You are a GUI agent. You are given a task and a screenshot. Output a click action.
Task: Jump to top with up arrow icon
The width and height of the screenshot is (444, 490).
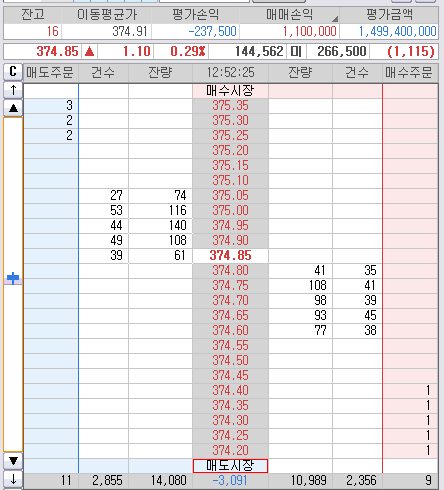13,90
